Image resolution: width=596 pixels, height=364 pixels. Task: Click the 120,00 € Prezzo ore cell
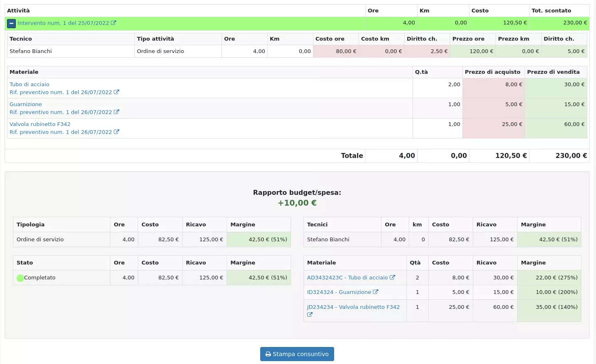pyautogui.click(x=473, y=51)
